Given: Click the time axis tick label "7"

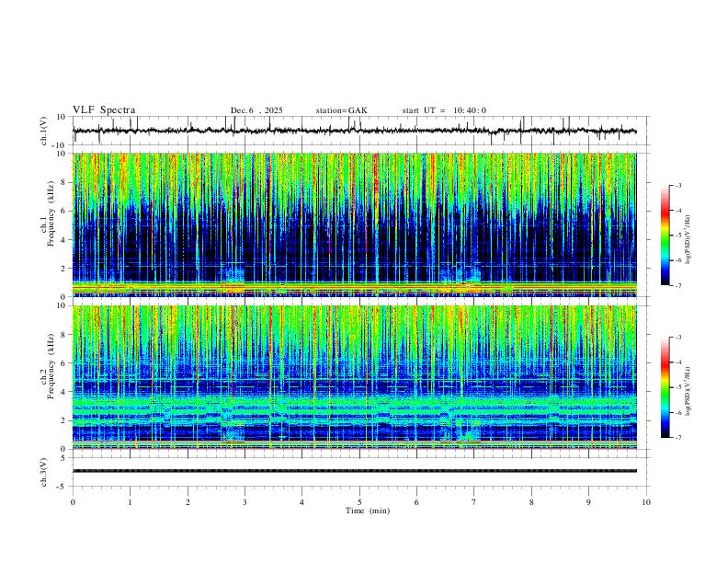Looking at the screenshot, I should [x=474, y=502].
